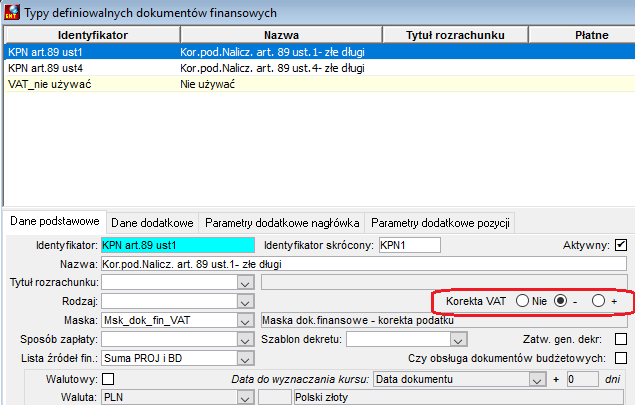Screen dimensions: 635x405
Task: Select the row VAT_nie używać
Action: point(320,84)
